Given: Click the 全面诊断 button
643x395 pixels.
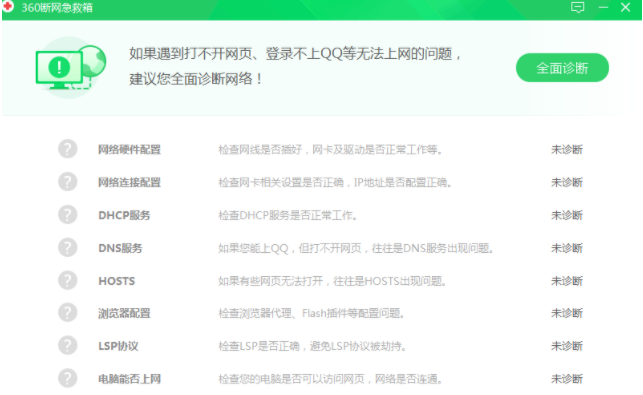Looking at the screenshot, I should 562,68.
